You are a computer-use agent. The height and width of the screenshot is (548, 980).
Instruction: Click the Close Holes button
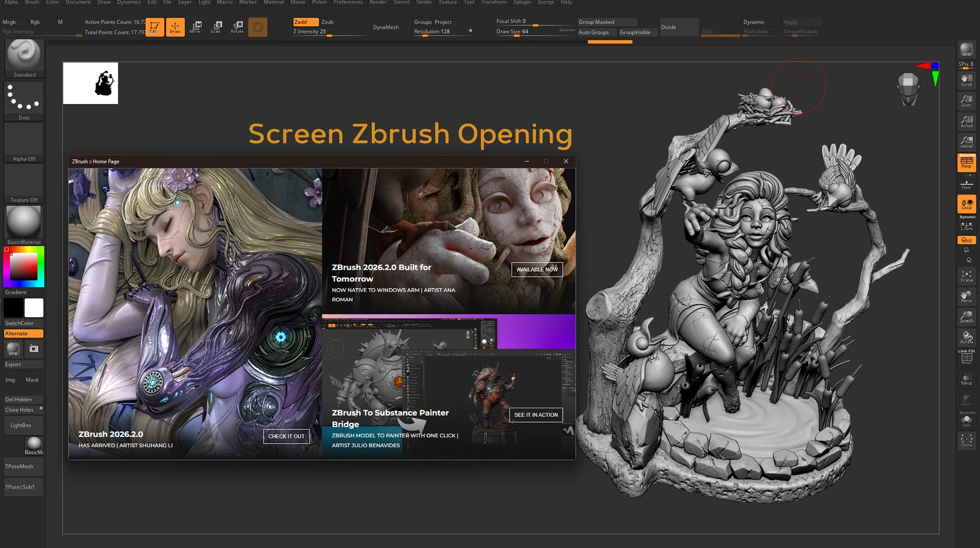24,410
